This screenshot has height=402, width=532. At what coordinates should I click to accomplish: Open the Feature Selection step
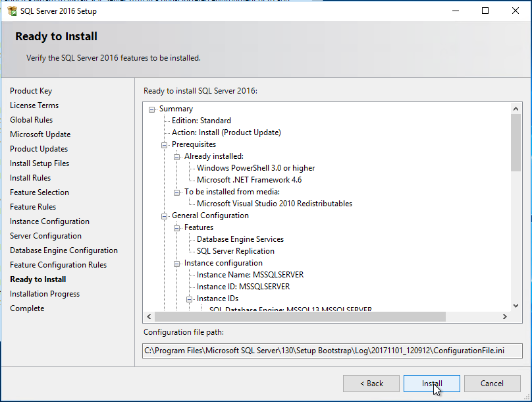tap(40, 192)
